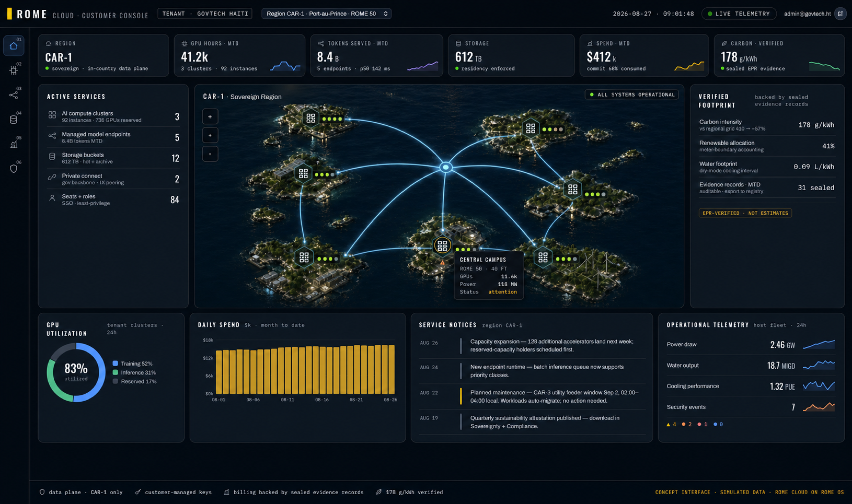This screenshot has height=504, width=852.
Task: Click the Training 52% legend swatch
Action: pos(115,363)
